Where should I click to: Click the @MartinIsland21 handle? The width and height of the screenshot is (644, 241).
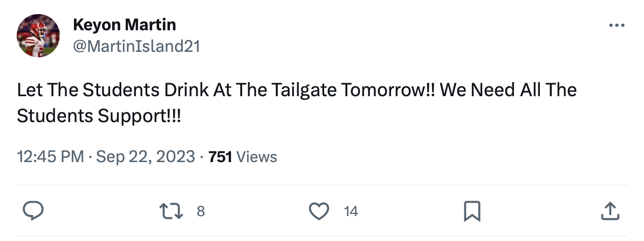136,46
